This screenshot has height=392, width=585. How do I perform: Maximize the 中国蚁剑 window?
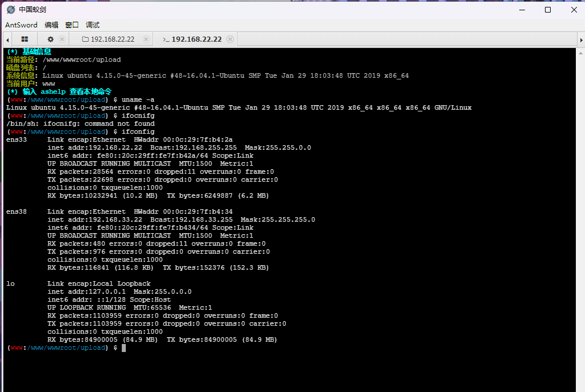(x=548, y=10)
